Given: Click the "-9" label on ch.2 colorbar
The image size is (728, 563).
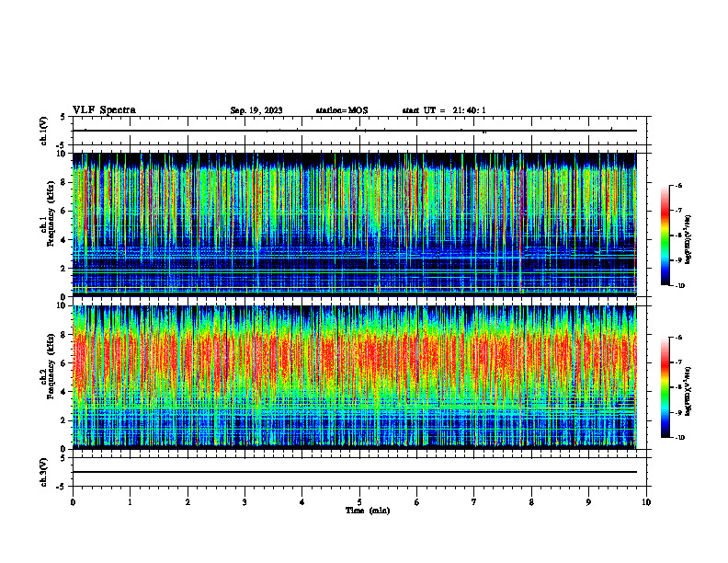Looking at the screenshot, I should point(678,412).
